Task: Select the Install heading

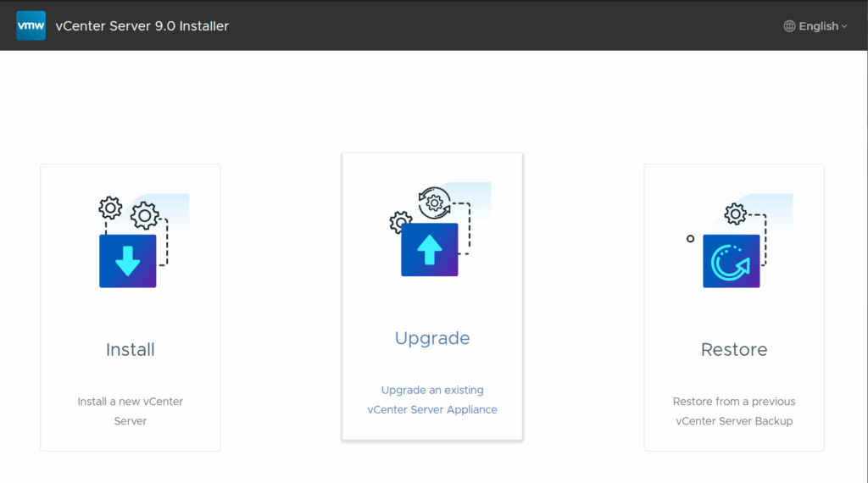Action: (x=130, y=350)
